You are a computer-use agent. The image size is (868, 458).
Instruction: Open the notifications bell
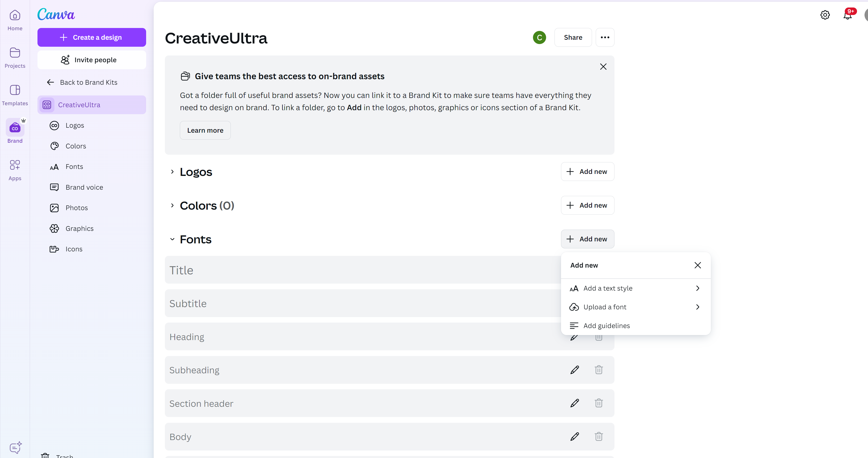(848, 15)
